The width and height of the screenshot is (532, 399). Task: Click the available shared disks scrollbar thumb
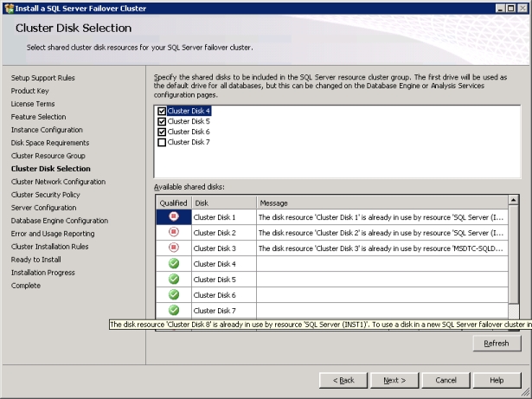513,254
